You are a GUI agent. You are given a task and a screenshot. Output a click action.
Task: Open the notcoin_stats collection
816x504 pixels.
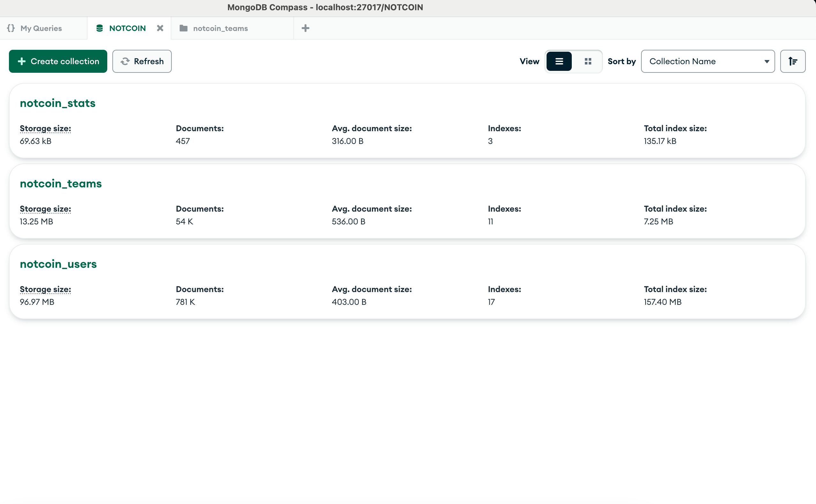click(x=58, y=103)
